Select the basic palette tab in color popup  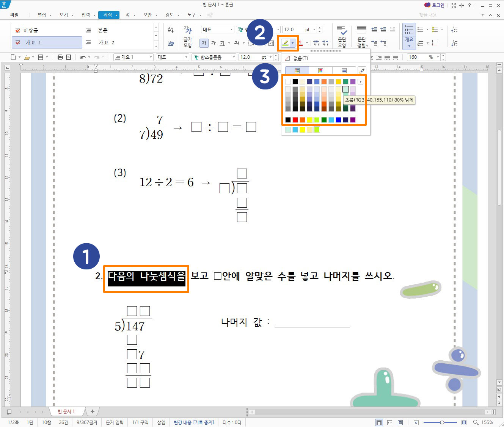pos(297,70)
